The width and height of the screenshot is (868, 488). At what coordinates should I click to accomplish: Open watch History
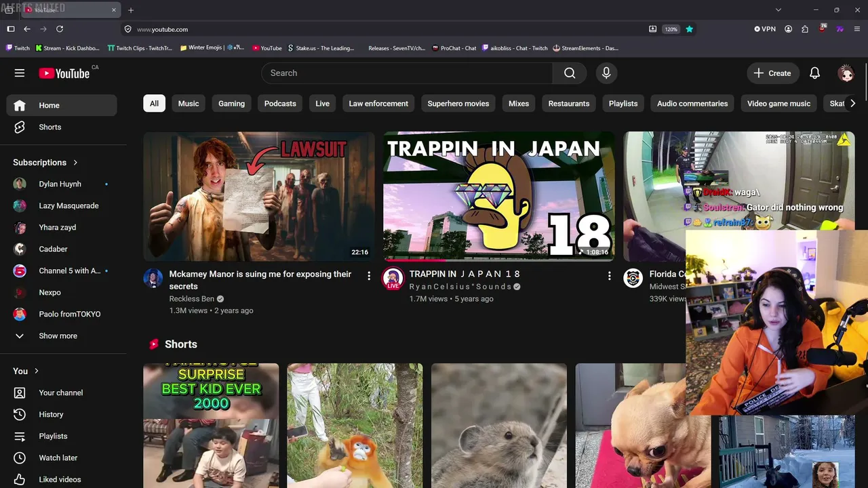62,414
